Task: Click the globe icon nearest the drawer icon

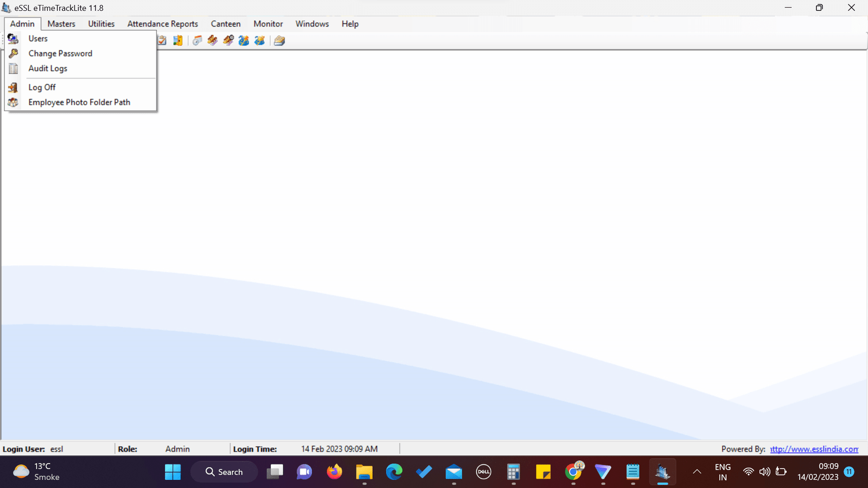Action: [x=260, y=41]
